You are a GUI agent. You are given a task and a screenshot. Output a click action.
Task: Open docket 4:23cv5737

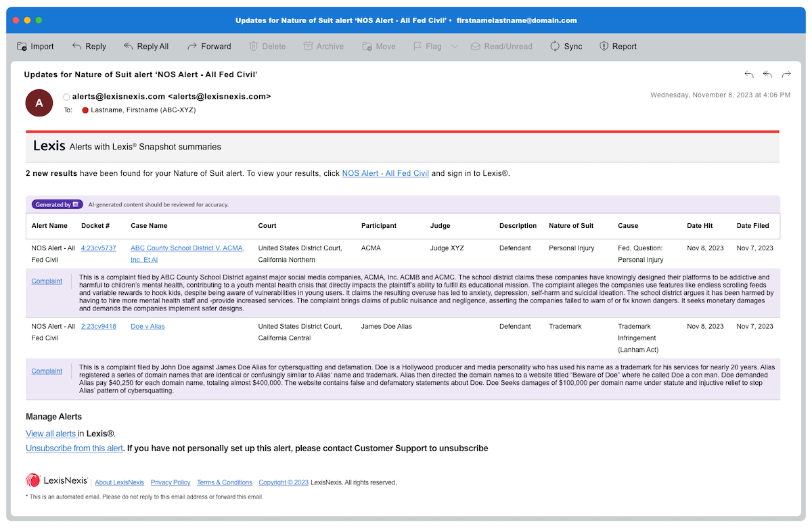point(99,248)
